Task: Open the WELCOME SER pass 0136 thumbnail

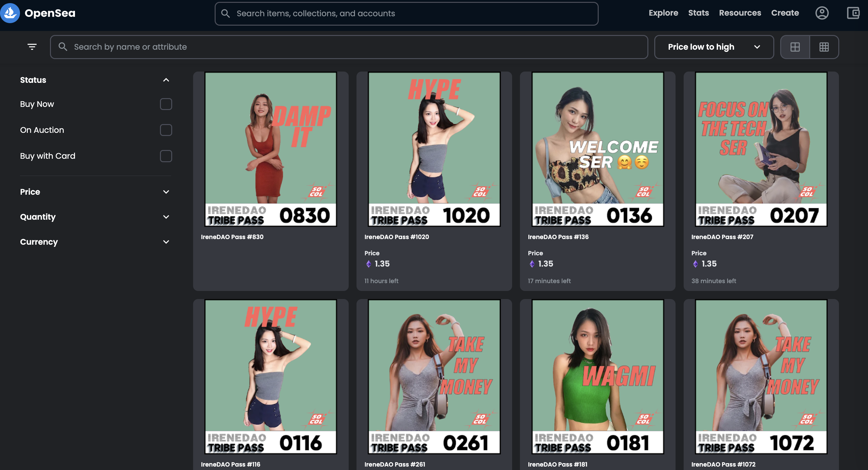Action: [x=597, y=149]
